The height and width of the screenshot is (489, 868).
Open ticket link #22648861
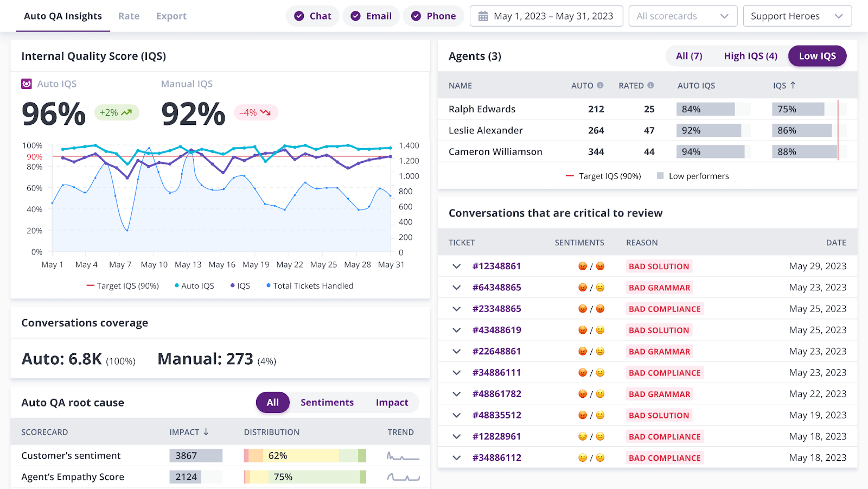coord(497,352)
